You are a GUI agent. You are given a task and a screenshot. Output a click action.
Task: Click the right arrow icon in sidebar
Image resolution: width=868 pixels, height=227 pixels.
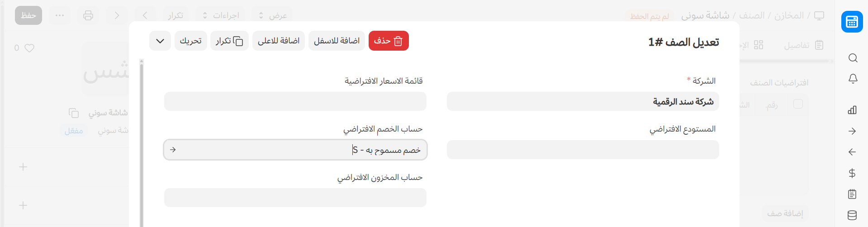coord(852,131)
